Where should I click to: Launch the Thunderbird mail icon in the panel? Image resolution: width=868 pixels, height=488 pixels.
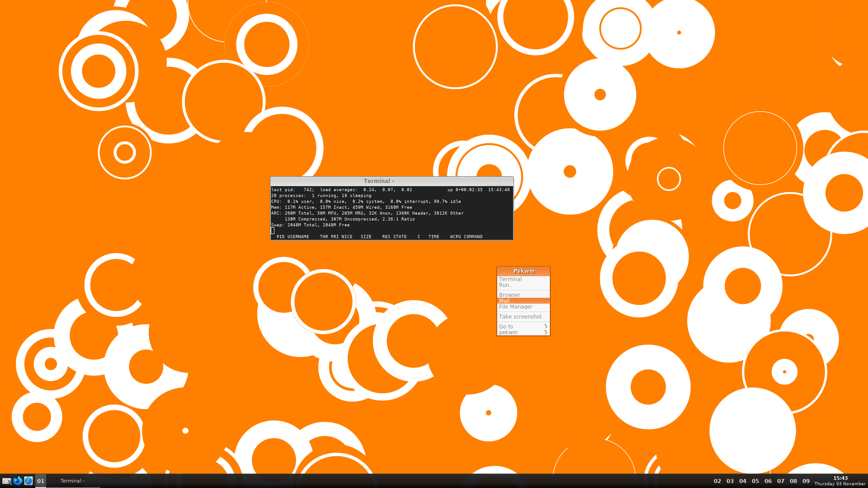click(18, 481)
